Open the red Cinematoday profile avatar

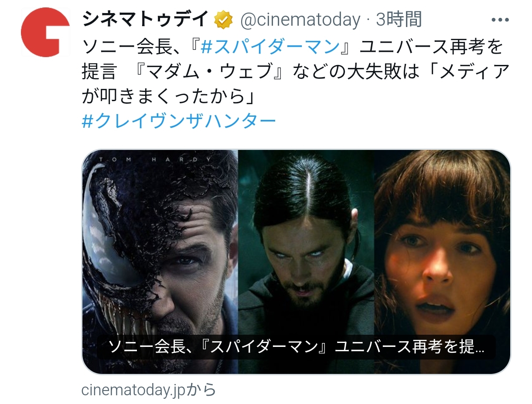[x=45, y=32]
